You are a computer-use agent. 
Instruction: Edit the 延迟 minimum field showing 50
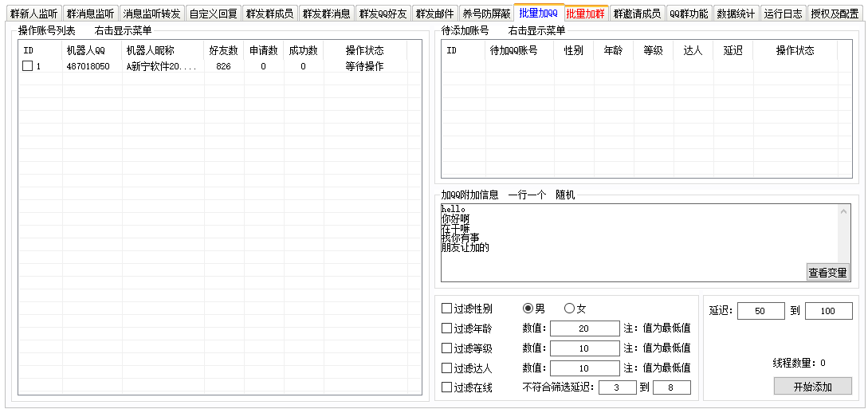(760, 311)
